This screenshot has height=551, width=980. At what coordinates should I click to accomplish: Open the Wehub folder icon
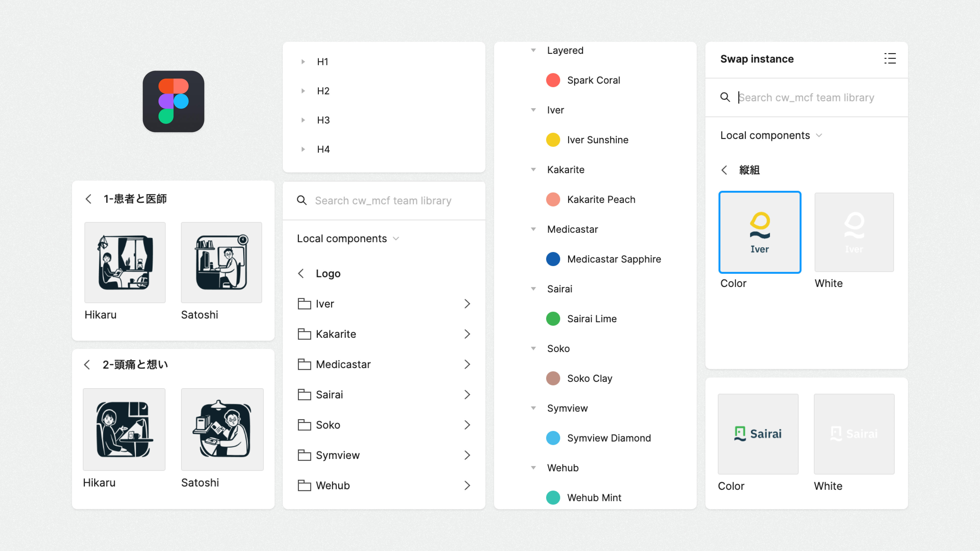[x=304, y=485]
